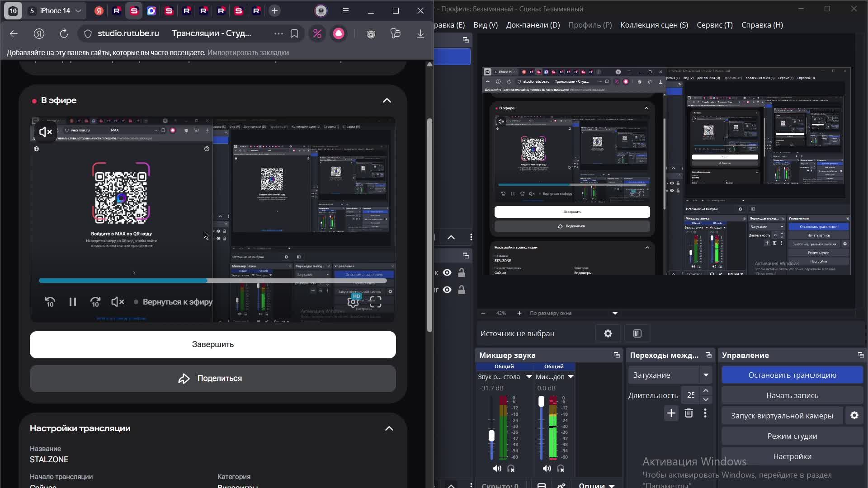Open the Коллекция сцен (S) menu
Image resolution: width=868 pixels, height=488 pixels.
[654, 25]
